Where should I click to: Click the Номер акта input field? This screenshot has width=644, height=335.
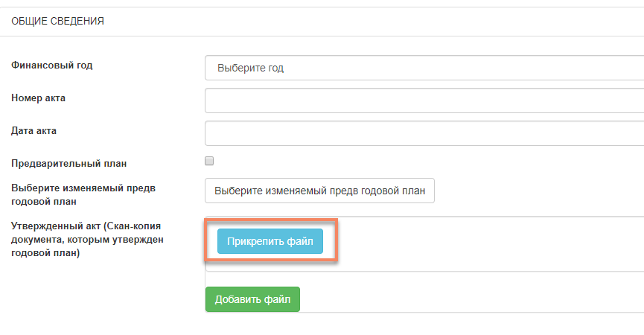[424, 100]
